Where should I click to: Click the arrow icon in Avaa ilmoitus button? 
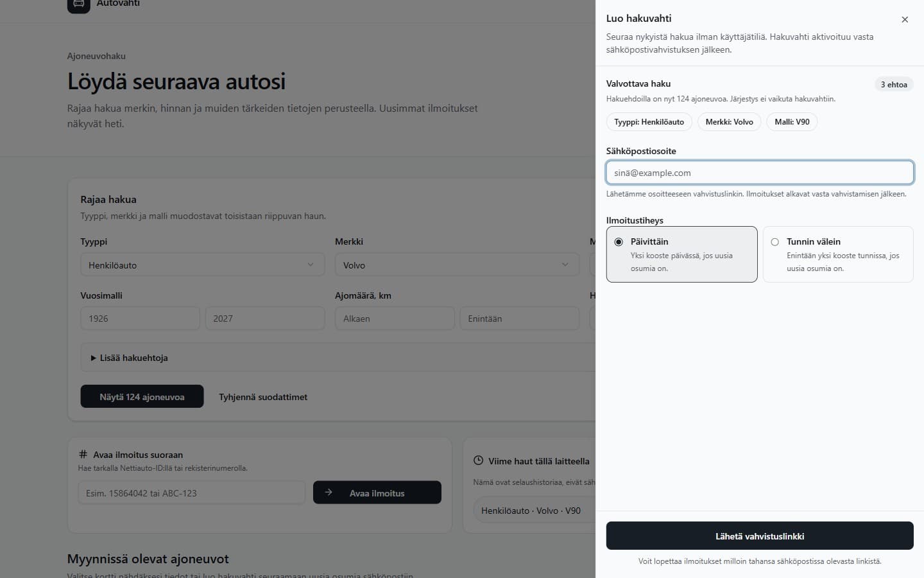tap(329, 493)
